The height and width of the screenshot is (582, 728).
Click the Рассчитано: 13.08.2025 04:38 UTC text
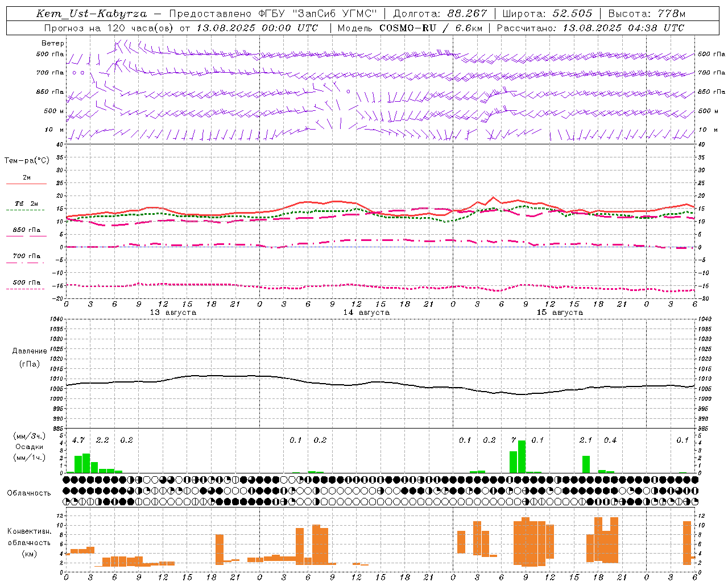tap(590, 28)
